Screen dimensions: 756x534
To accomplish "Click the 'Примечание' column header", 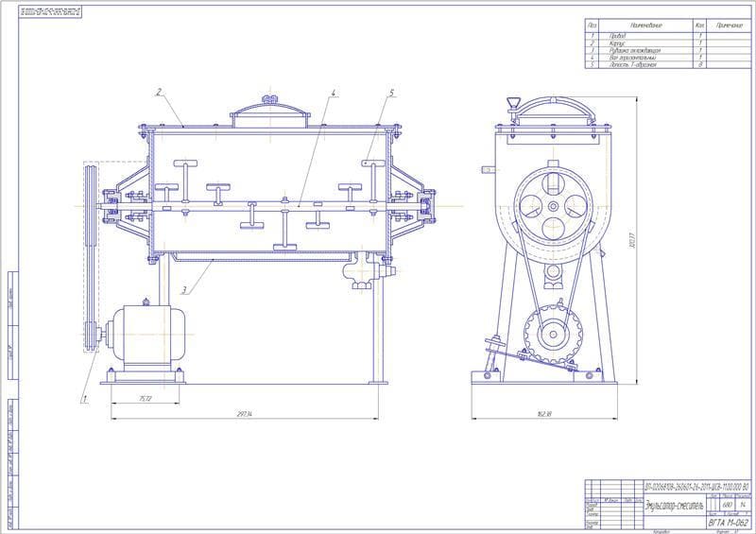I will click(x=730, y=26).
